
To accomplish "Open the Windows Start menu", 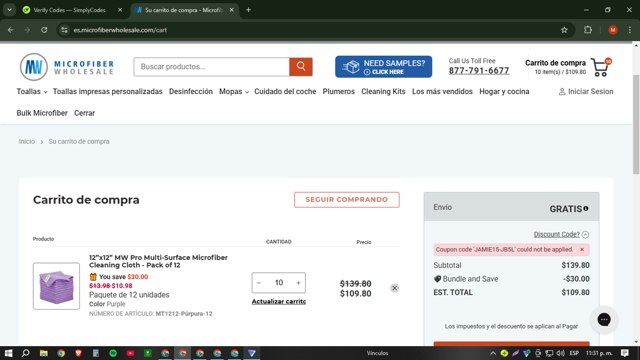I will 9,353.
